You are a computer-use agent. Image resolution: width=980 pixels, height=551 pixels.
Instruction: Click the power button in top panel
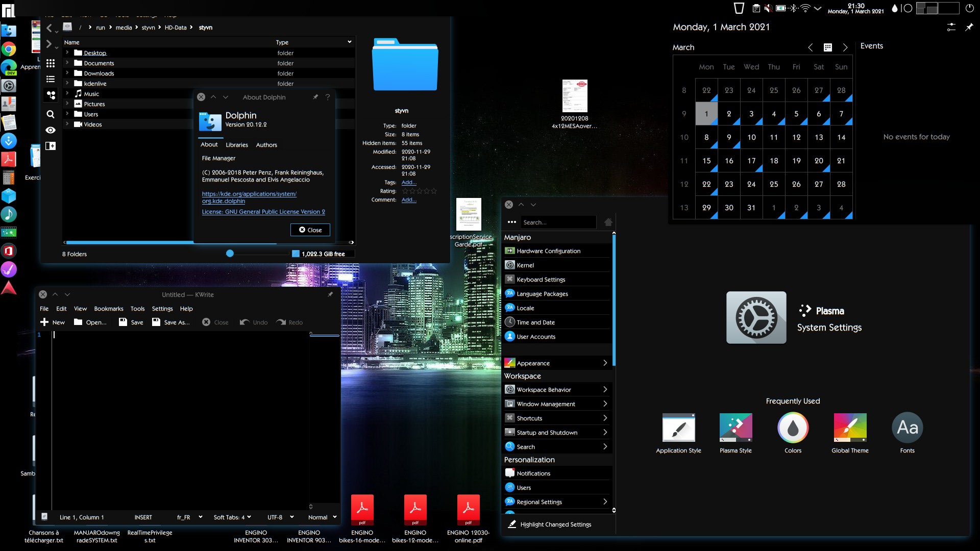969,8
